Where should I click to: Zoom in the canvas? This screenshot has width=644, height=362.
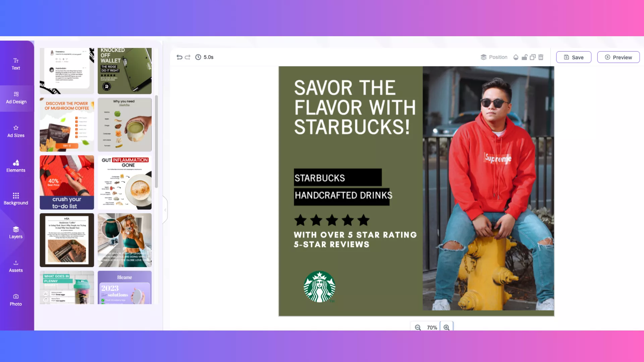[446, 327]
